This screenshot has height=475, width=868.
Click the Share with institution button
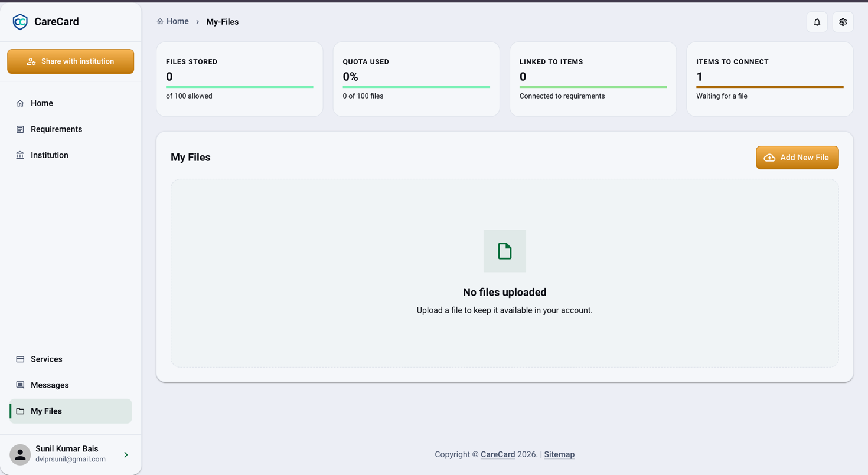[x=71, y=61]
